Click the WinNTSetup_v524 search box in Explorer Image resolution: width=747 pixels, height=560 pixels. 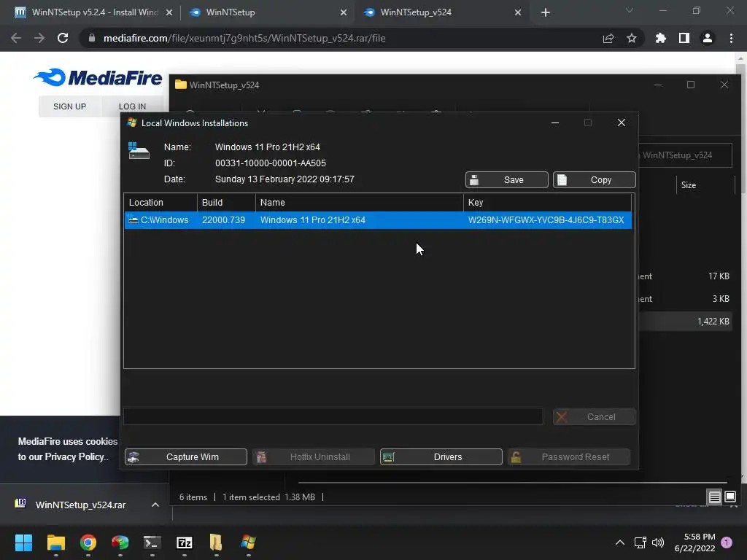pyautogui.click(x=684, y=155)
